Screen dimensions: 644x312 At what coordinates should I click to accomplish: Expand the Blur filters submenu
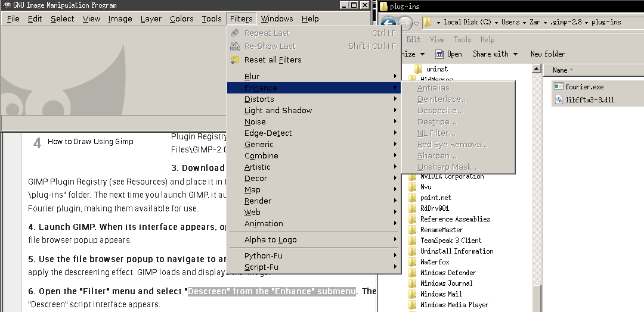314,77
